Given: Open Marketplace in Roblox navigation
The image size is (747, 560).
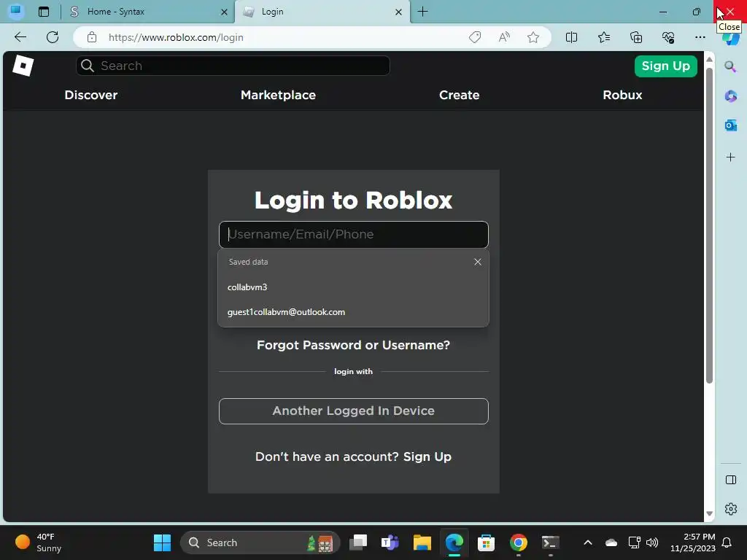Looking at the screenshot, I should (x=278, y=95).
